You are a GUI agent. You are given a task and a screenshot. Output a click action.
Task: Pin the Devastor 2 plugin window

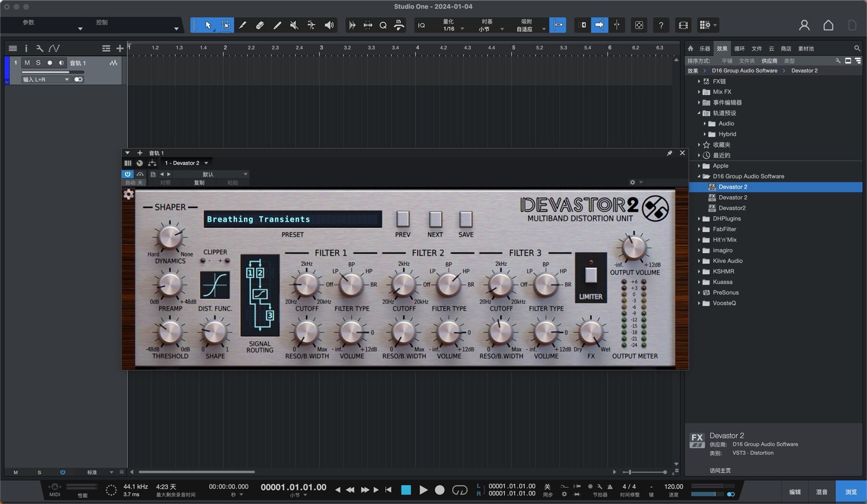coord(669,153)
